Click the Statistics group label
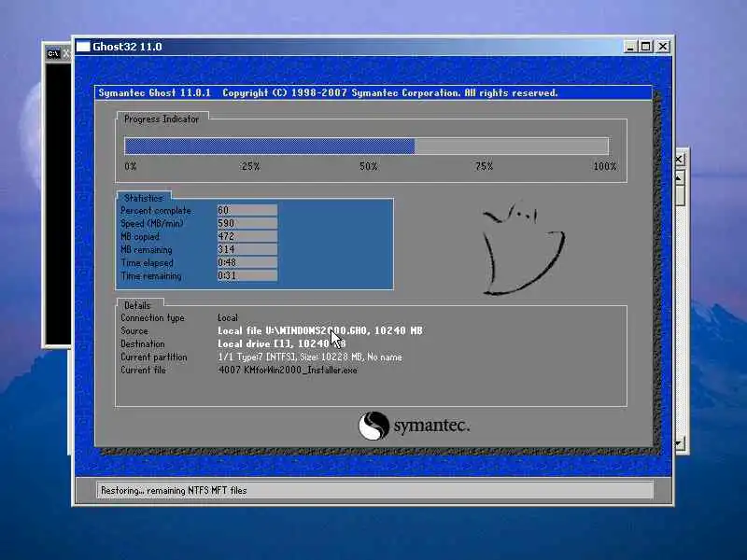Screen dimensions: 747x560 pyautogui.click(x=144, y=198)
